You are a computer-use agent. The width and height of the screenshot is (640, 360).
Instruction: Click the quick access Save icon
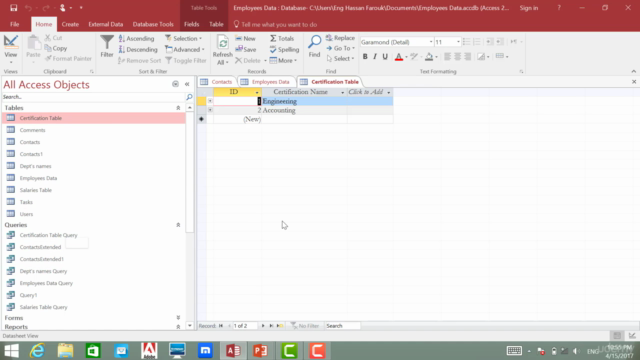pyautogui.click(x=13, y=8)
